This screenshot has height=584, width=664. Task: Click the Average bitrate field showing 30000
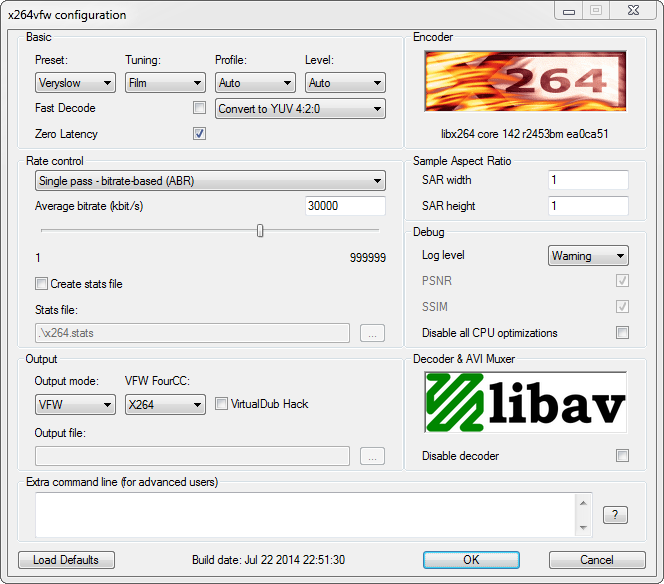345,206
